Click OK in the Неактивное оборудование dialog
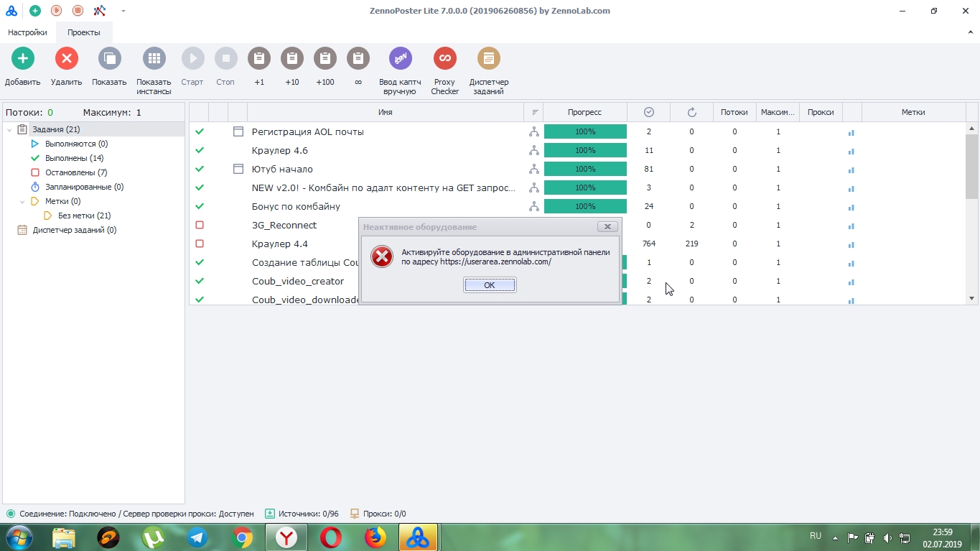This screenshot has width=980, height=551. point(490,285)
